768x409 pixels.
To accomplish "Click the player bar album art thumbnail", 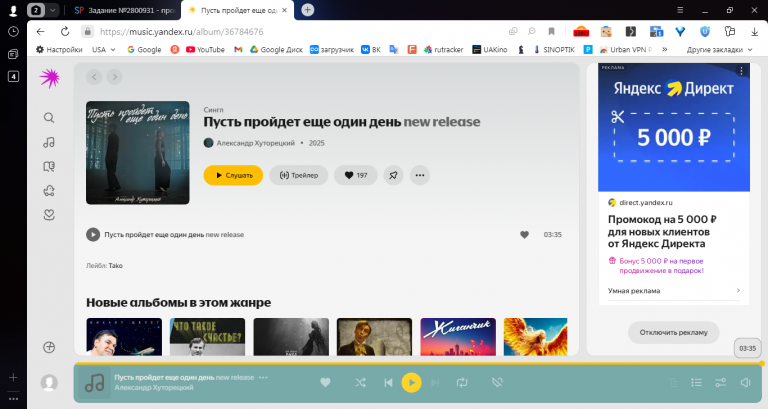I will point(95,383).
